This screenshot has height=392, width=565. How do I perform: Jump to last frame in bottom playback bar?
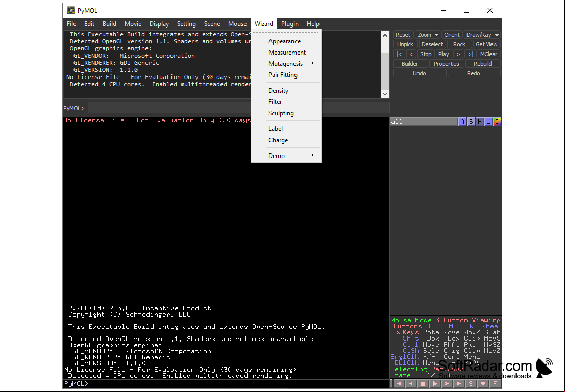point(459,384)
